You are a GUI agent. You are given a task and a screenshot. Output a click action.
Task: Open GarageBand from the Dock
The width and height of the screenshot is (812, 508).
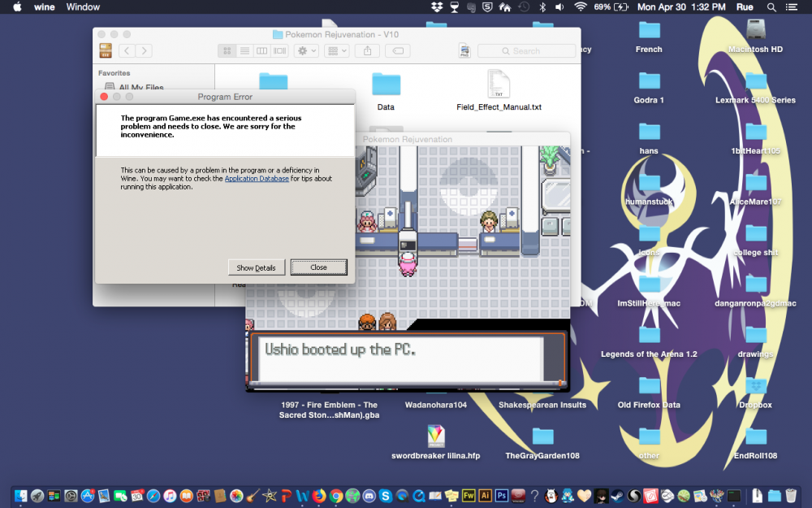coord(253,496)
